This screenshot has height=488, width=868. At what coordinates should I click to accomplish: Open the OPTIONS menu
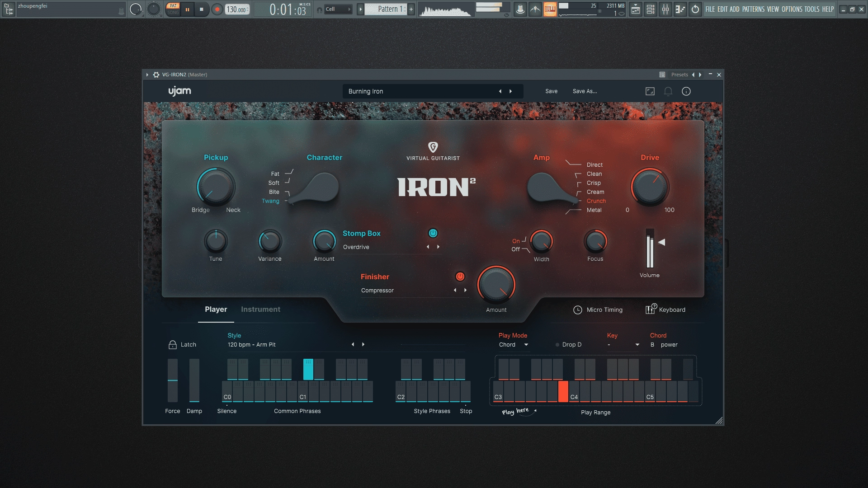click(x=792, y=9)
